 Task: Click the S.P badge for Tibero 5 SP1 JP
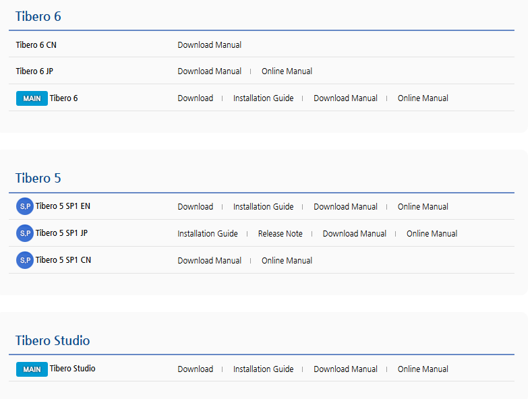click(25, 233)
